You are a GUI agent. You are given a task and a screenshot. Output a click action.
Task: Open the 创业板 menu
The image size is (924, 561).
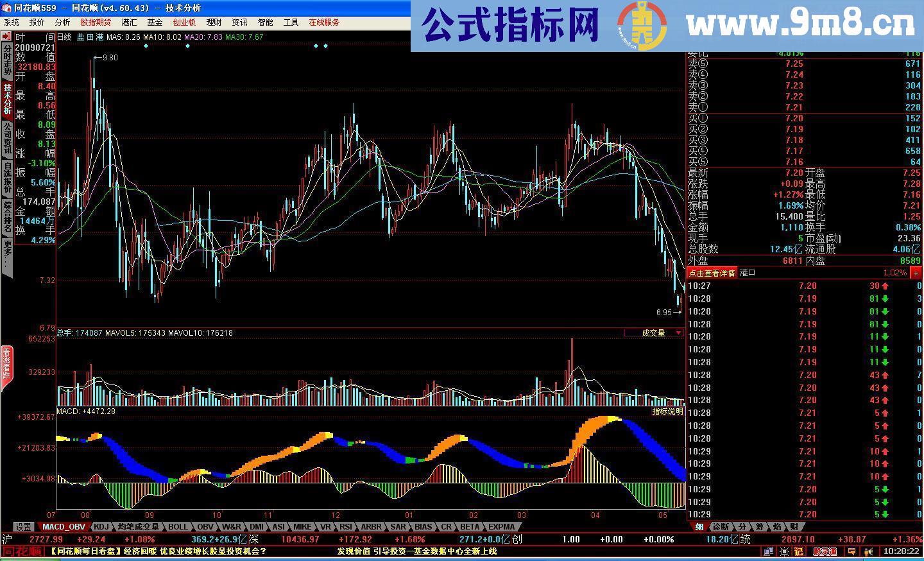pos(184,22)
